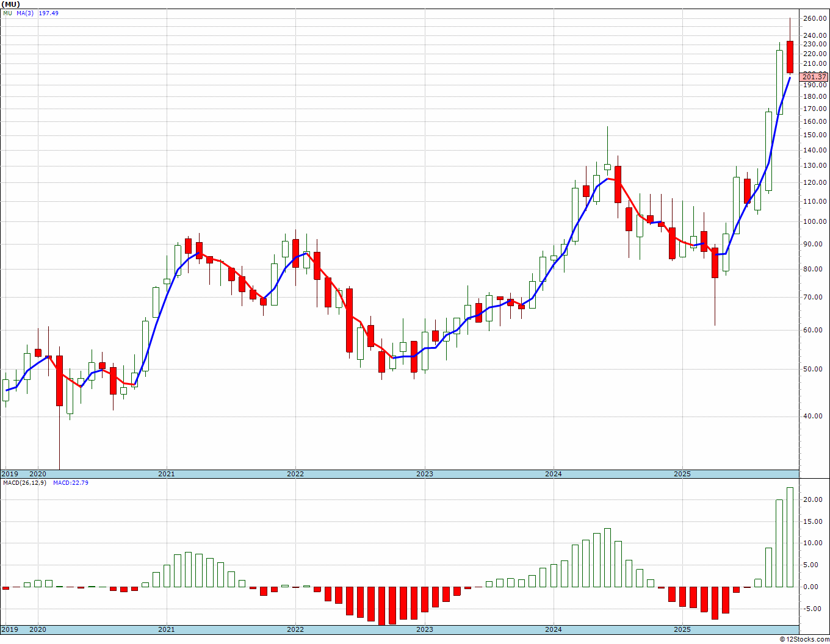The height and width of the screenshot is (644, 830).
Task: Click the 240.00 price axis label
Action: (815, 35)
